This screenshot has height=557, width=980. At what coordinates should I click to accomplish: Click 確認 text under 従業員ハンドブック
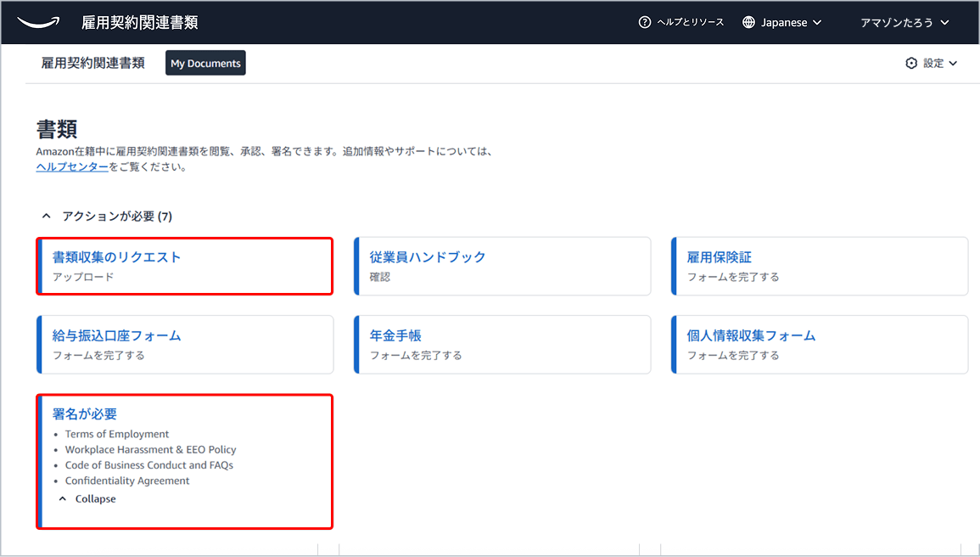coord(380,277)
